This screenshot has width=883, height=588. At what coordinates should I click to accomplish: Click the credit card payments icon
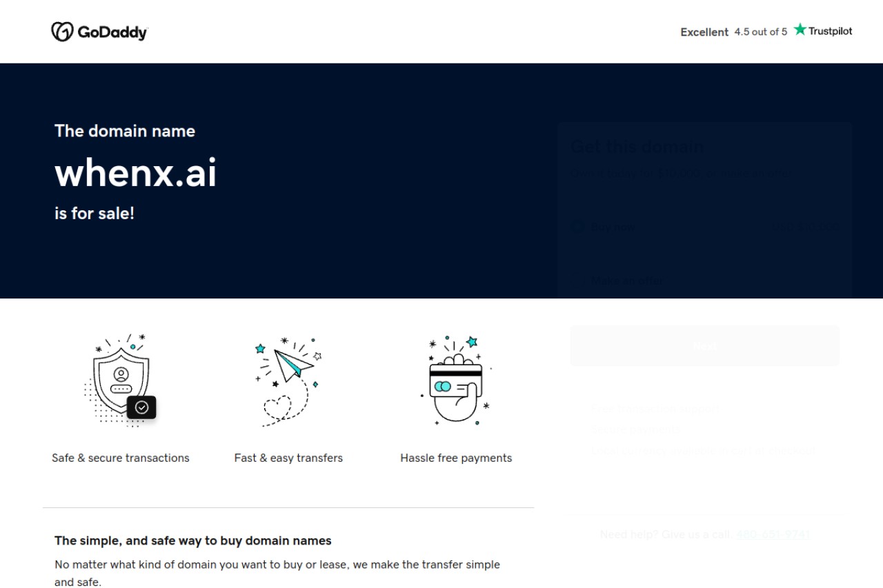click(456, 380)
